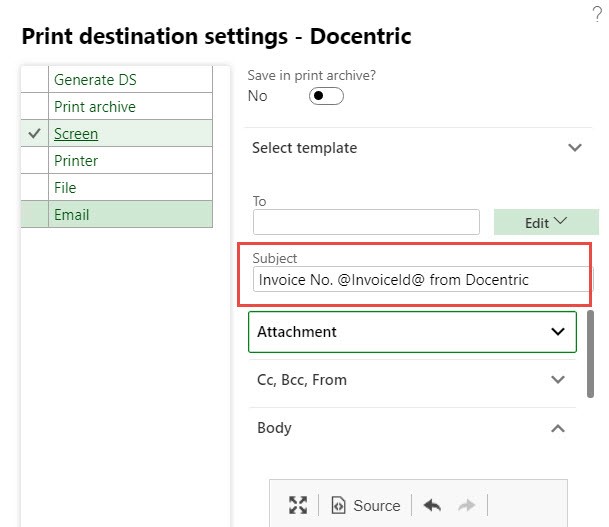The width and height of the screenshot is (609, 527).
Task: Click the Redo arrow icon
Action: tap(466, 505)
